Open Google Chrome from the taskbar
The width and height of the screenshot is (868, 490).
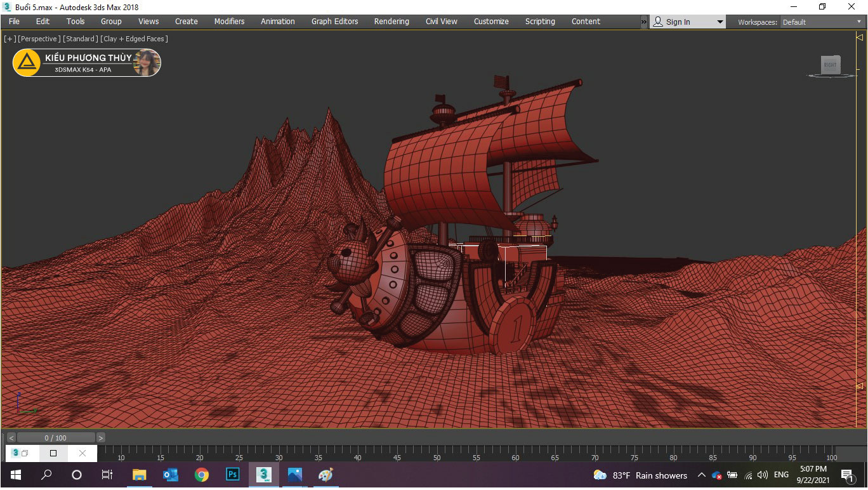(202, 475)
